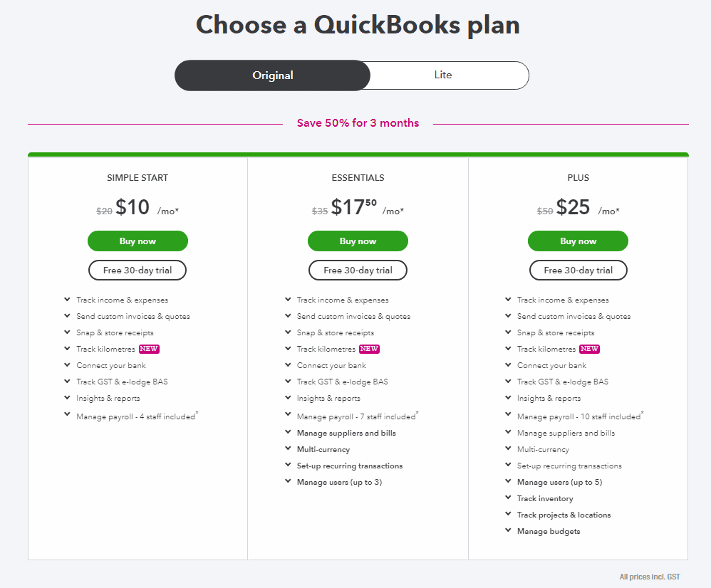Expand Manage users (up to 3) chevron
Viewport: 711px width, 588px height.
(288, 481)
